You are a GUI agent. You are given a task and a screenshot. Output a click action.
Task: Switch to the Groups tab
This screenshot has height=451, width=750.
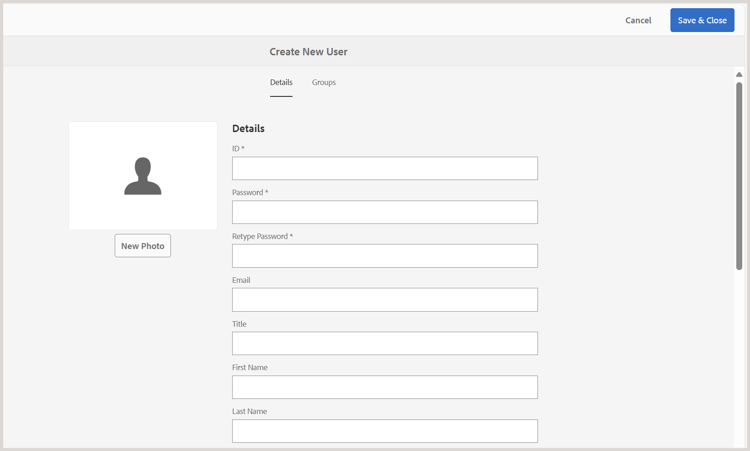click(324, 82)
